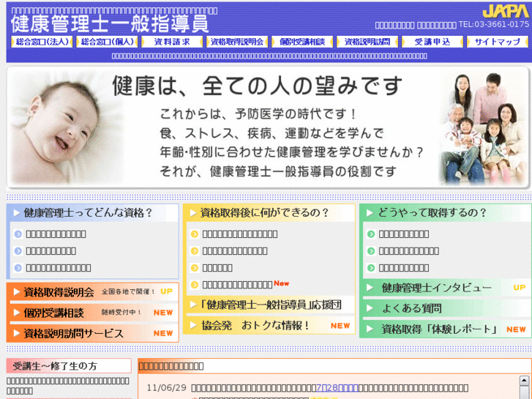Image resolution: width=532 pixels, height=399 pixels.
Task: Click the 11/06/29 news date entry
Action: point(167,388)
